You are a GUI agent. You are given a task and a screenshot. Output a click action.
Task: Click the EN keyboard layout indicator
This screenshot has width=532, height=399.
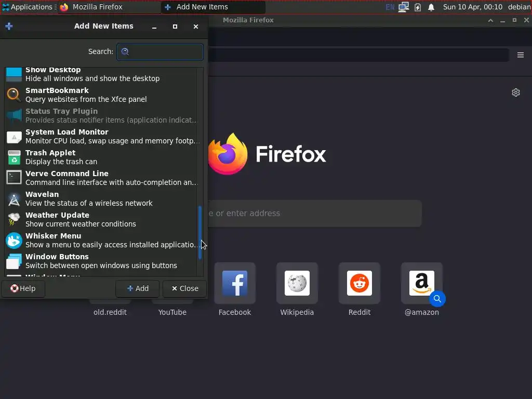[x=390, y=7]
